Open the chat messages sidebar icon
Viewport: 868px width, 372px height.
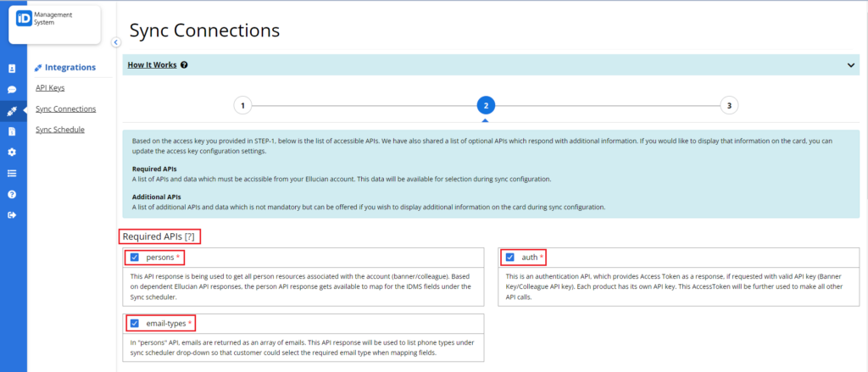coord(12,90)
